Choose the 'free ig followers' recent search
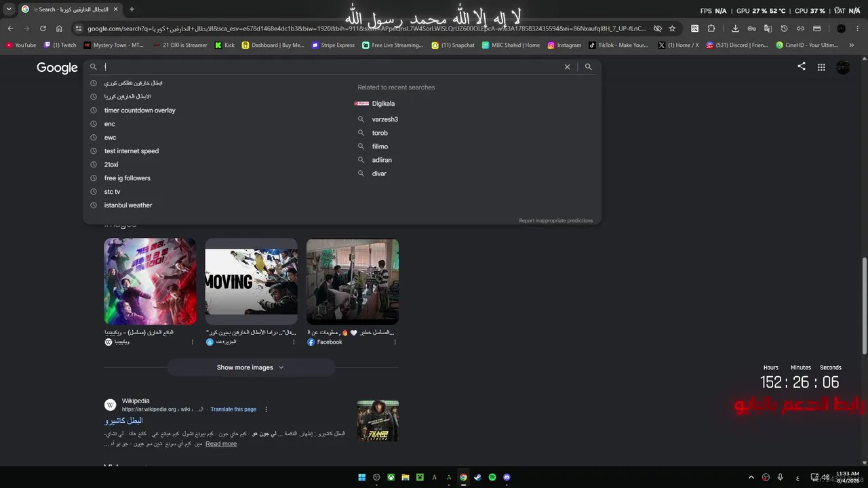868x488 pixels. pyautogui.click(x=127, y=178)
